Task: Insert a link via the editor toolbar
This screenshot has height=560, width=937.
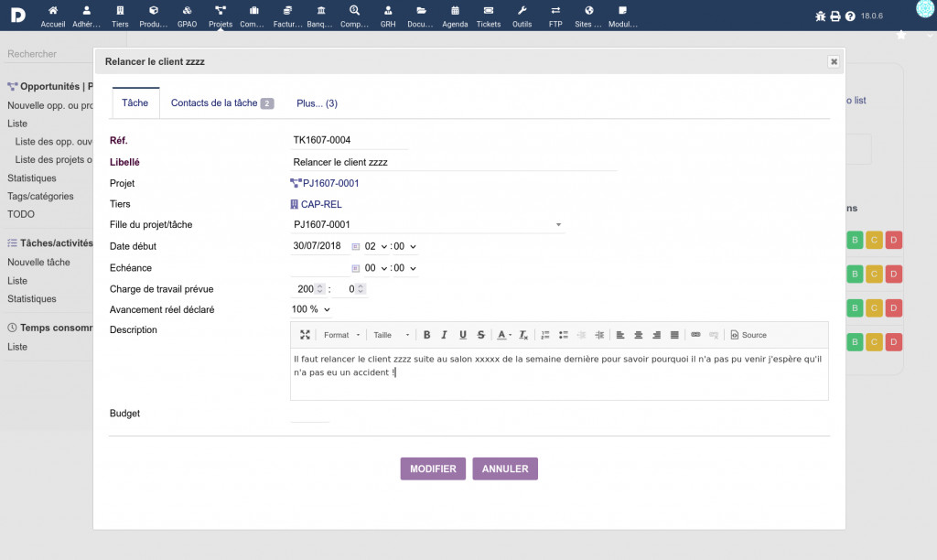Action: (695, 335)
